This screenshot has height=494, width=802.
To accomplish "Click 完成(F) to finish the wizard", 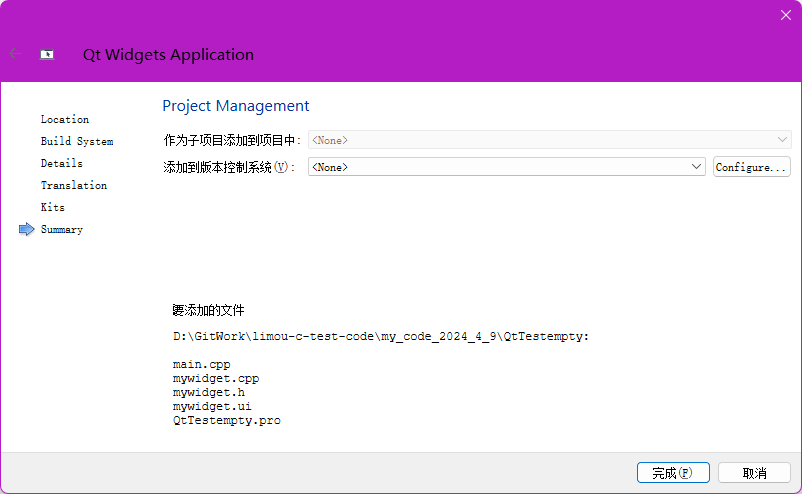I will [672, 473].
